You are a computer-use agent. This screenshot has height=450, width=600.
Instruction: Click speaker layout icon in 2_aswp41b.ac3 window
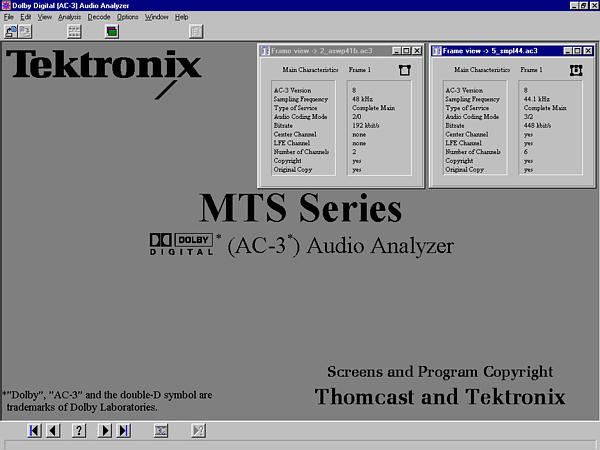coord(404,70)
